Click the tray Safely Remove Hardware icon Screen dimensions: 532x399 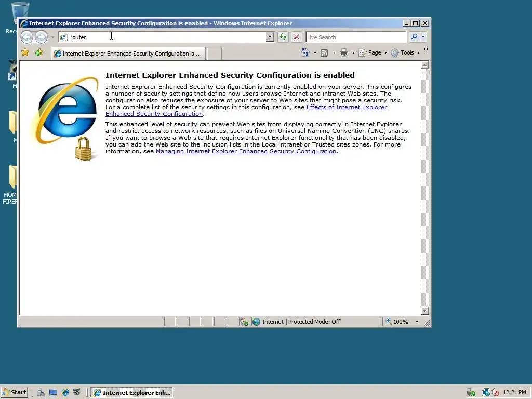coord(471,393)
